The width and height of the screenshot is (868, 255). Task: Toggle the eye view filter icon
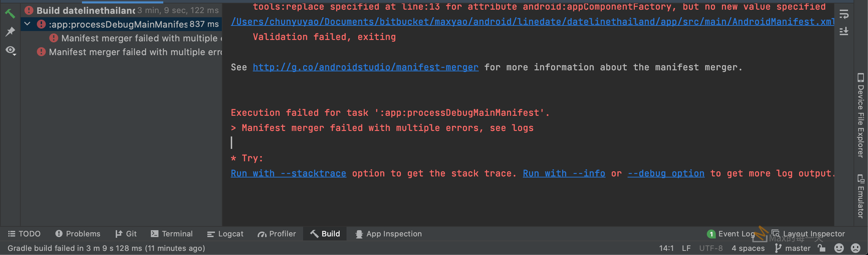(x=11, y=51)
